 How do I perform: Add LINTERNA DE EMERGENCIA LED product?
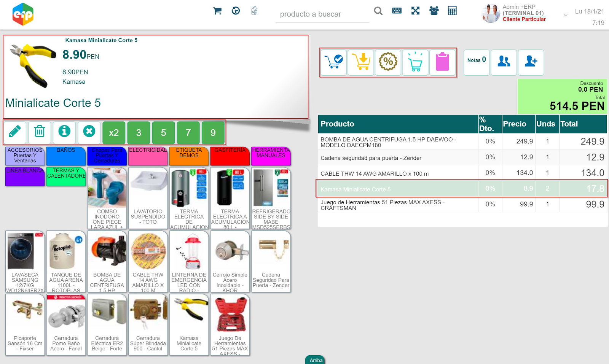pos(189,261)
